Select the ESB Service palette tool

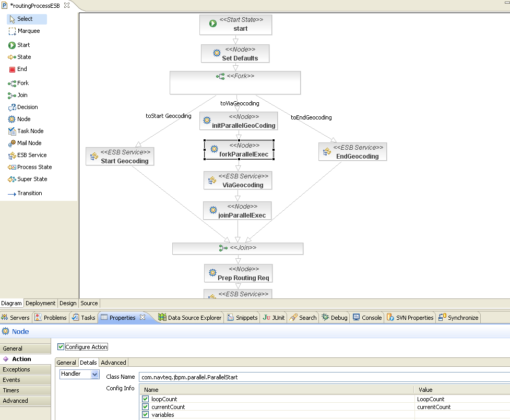tap(29, 155)
